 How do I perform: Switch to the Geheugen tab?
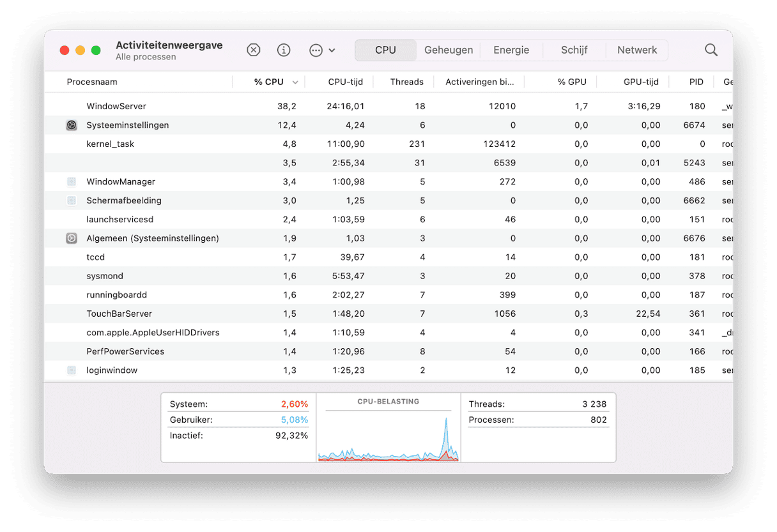coord(449,50)
